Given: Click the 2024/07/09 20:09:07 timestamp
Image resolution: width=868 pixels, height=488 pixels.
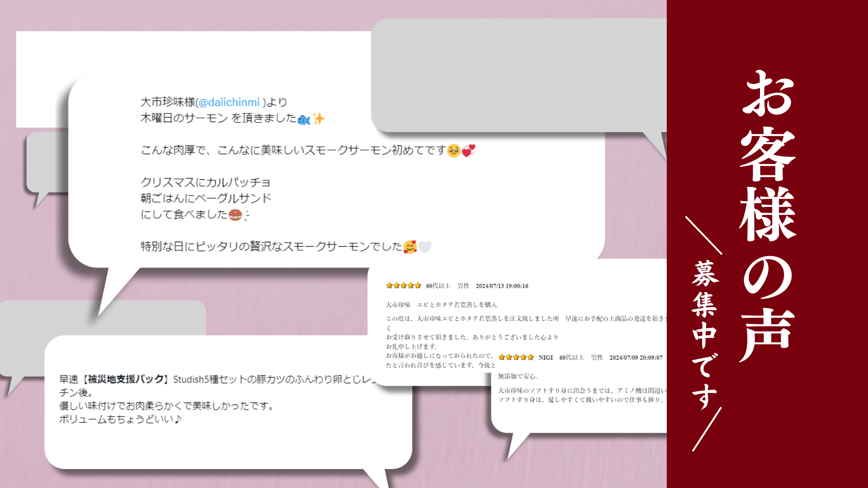Looking at the screenshot, I should [636, 357].
